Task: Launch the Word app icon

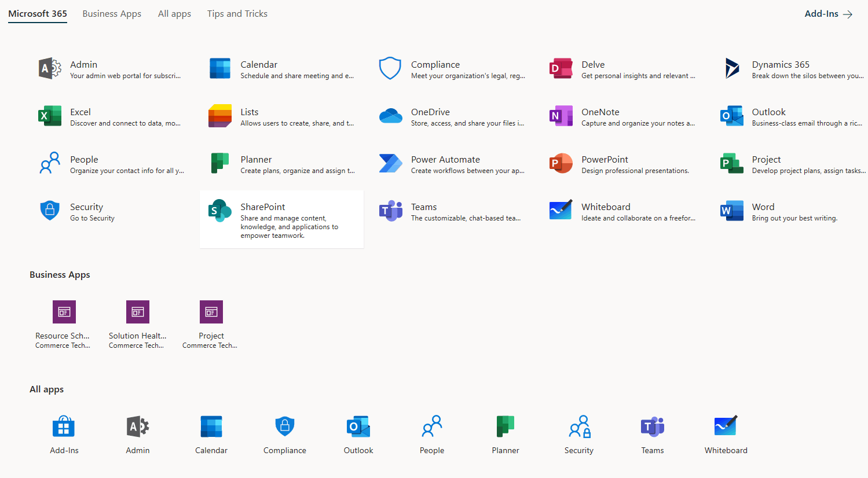Action: coord(732,211)
